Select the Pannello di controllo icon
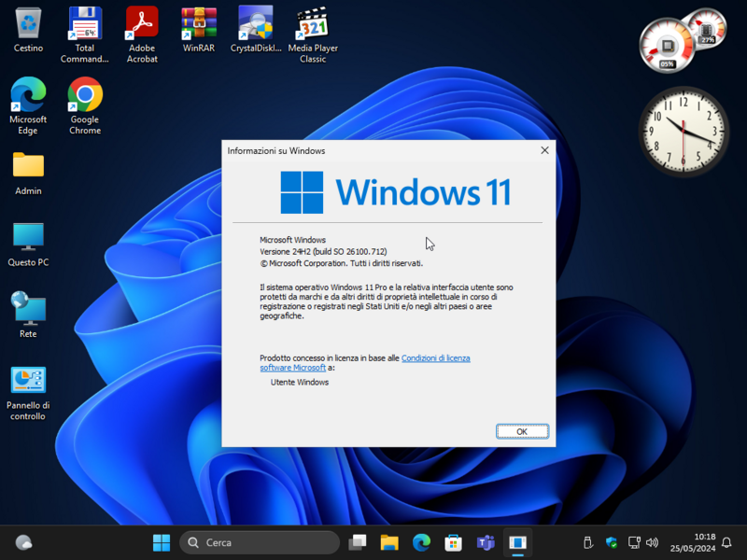This screenshot has height=560, width=747. coord(28,394)
